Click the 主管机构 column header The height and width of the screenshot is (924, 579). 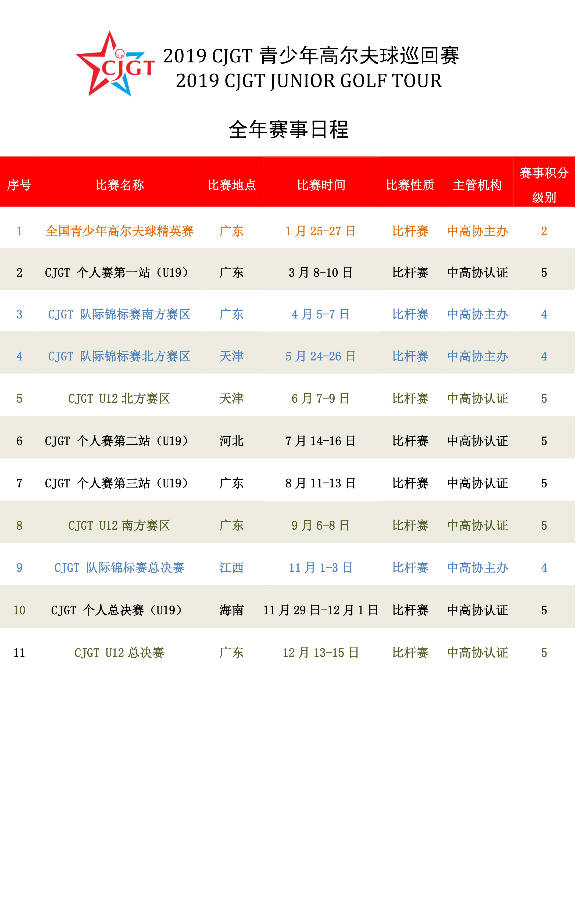[477, 185]
